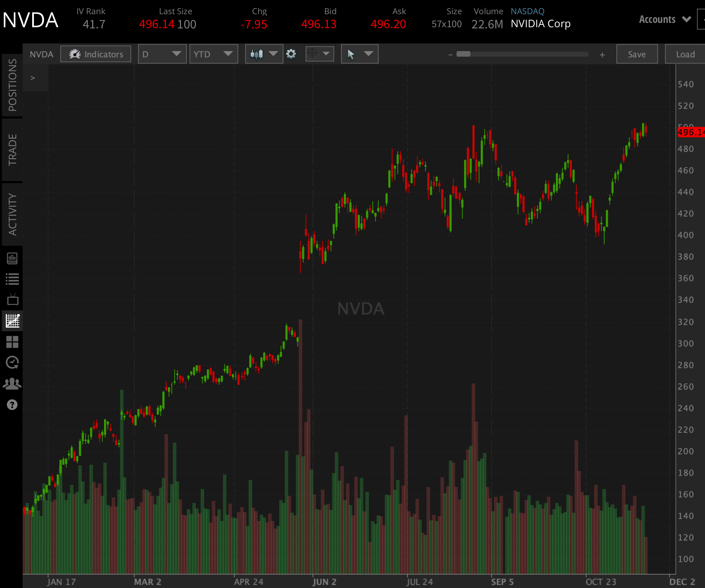Click the history clock icon in sidebar
Image resolution: width=705 pixels, height=588 pixels.
(x=12, y=363)
